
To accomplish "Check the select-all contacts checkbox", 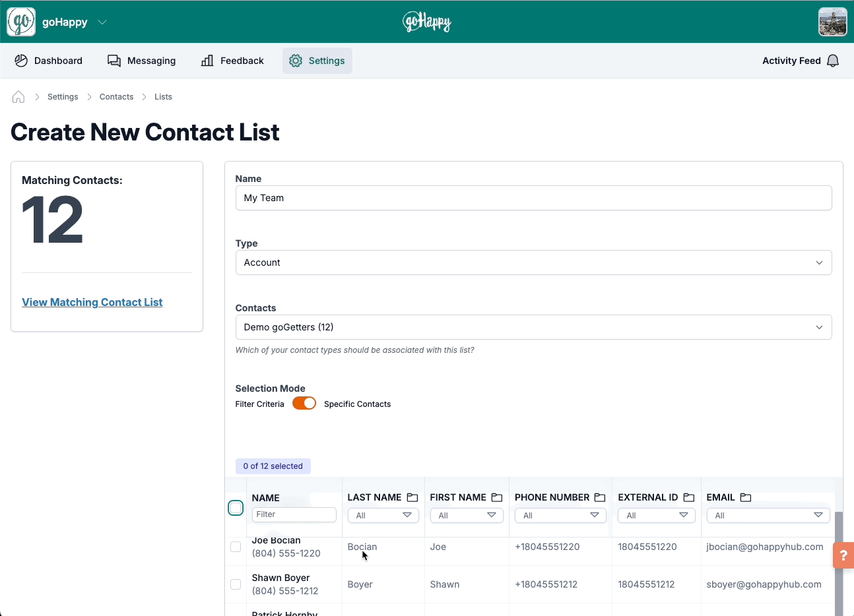I will [x=236, y=508].
